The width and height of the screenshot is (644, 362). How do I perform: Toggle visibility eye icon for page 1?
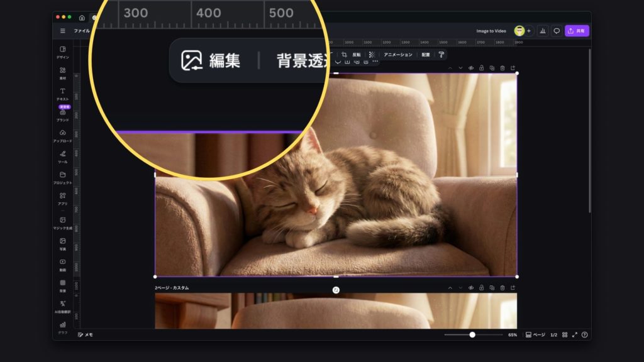pyautogui.click(x=471, y=68)
